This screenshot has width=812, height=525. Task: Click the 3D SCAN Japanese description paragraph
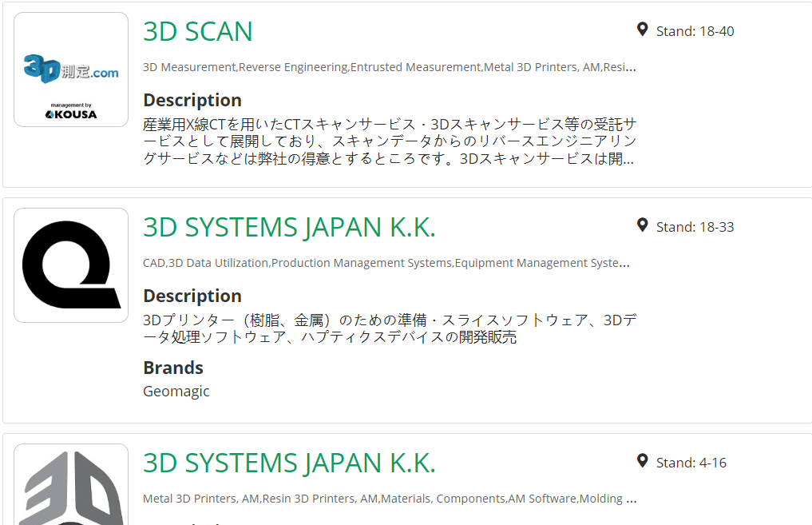click(390, 141)
